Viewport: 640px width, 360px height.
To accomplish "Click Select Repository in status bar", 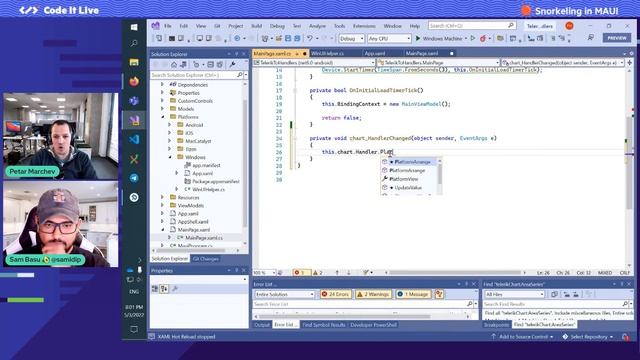I will click(588, 337).
